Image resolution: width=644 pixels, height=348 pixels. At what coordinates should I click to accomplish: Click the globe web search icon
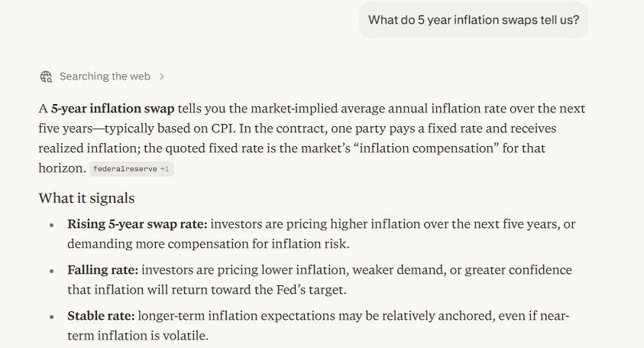coord(46,76)
